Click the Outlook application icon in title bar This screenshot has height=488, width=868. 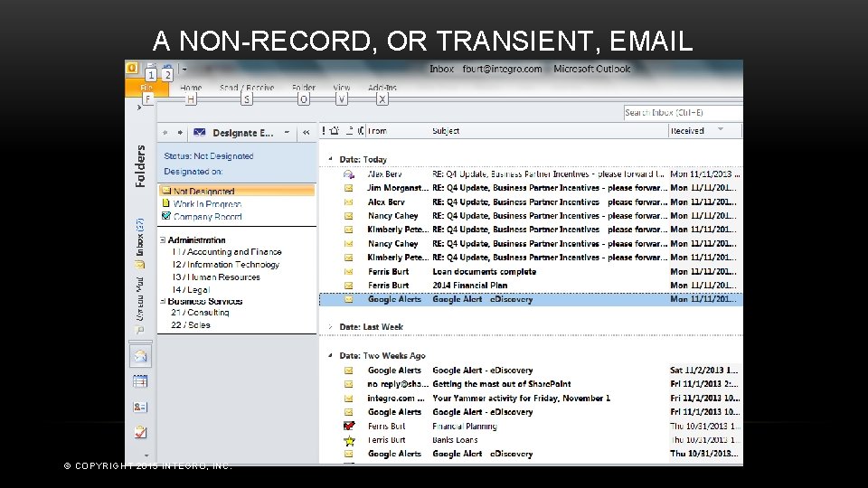point(132,68)
